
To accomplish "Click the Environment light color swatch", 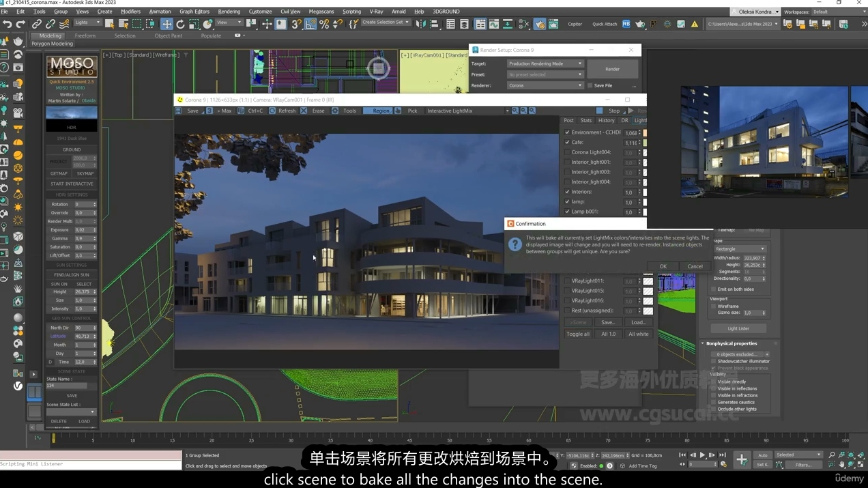I will 644,133.
